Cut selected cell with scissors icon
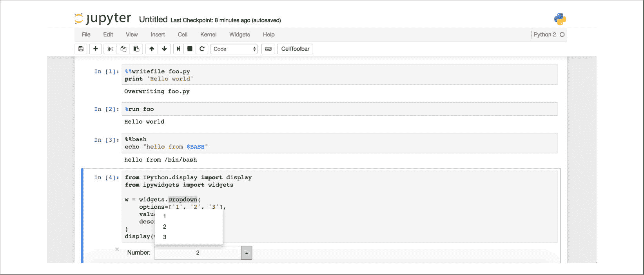This screenshot has width=644, height=275. 110,49
